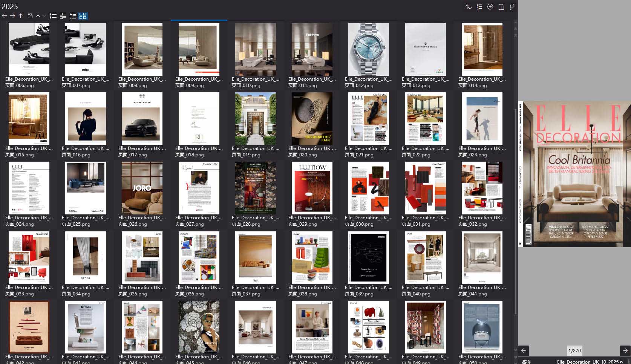Viewport: 631px width, 364px height.
Task: Expand the chevron-up control in the toolbar
Action: [38, 16]
